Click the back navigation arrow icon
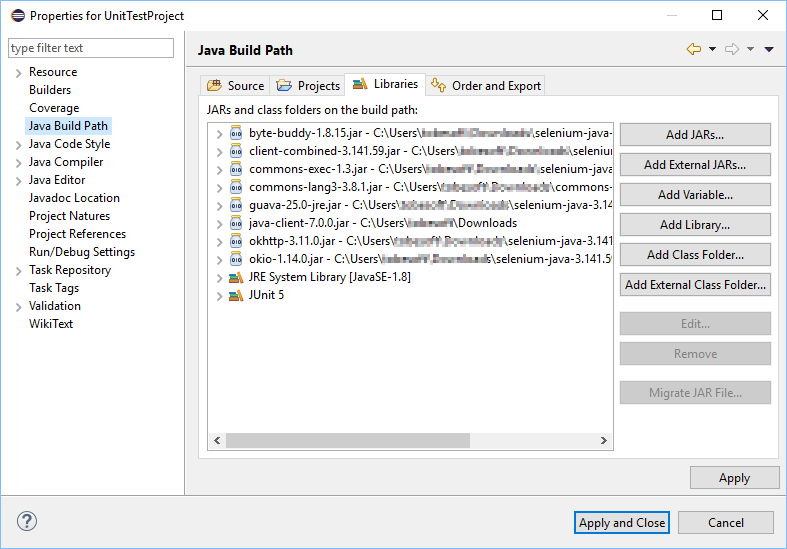This screenshot has width=787, height=549. 693,49
